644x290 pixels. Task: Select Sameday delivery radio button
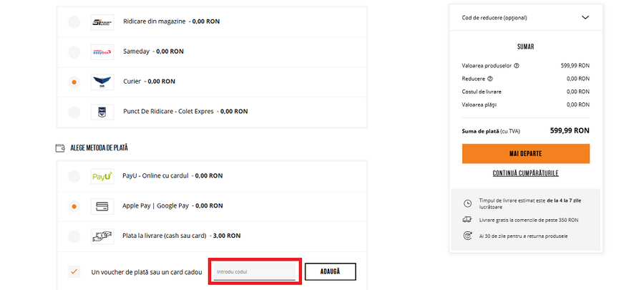click(x=74, y=52)
